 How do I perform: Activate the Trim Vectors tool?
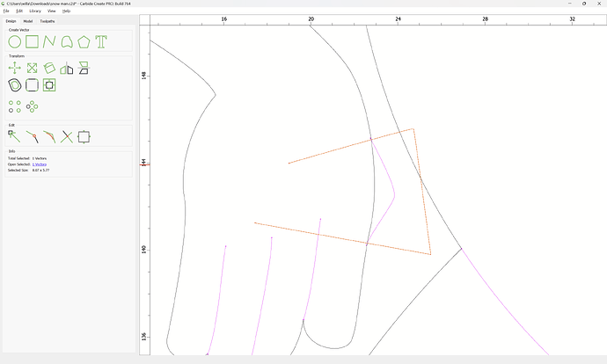click(67, 136)
